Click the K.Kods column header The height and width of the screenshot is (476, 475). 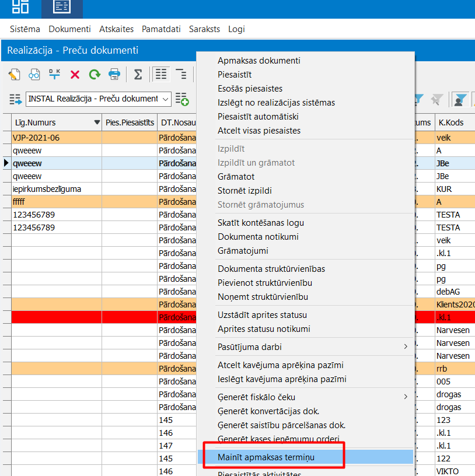click(x=450, y=123)
